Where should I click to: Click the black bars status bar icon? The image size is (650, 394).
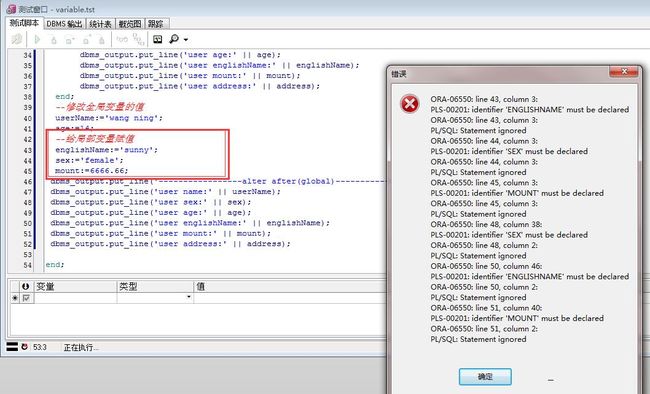[12, 347]
